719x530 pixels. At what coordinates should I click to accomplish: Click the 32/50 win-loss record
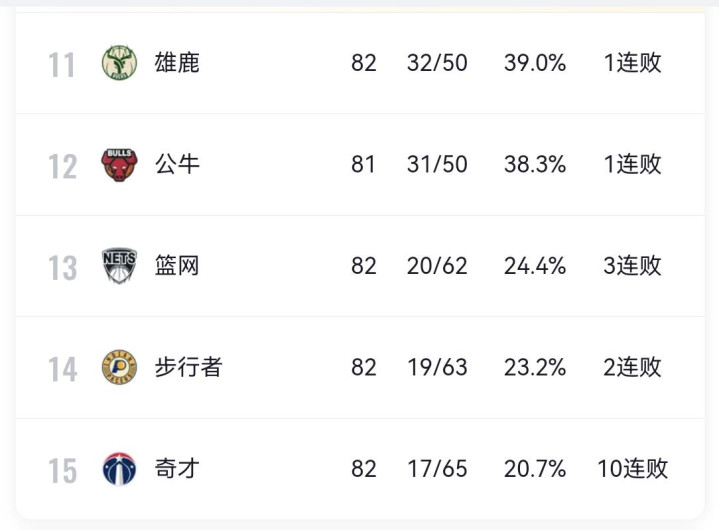coord(437,63)
